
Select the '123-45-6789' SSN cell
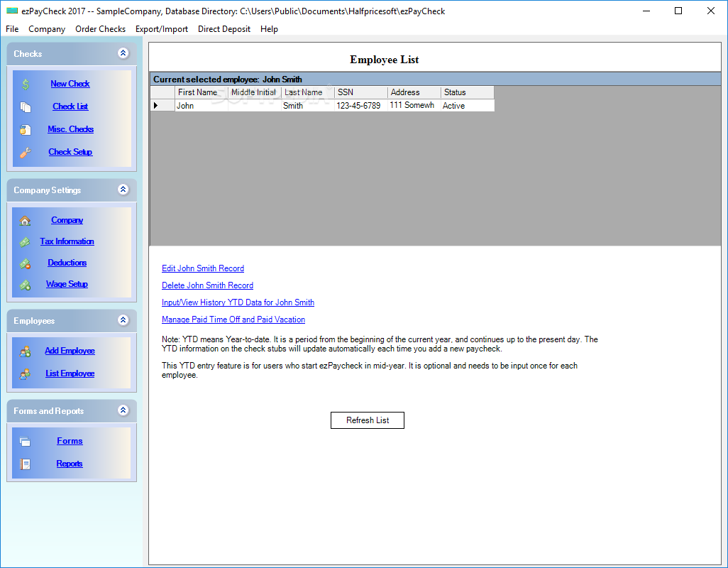361,105
